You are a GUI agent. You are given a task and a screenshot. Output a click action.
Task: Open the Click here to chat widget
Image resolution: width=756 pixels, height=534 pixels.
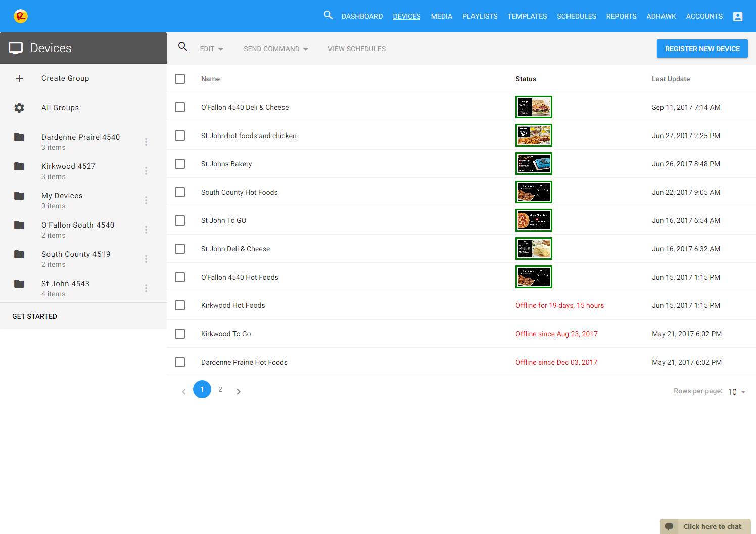pos(705,526)
